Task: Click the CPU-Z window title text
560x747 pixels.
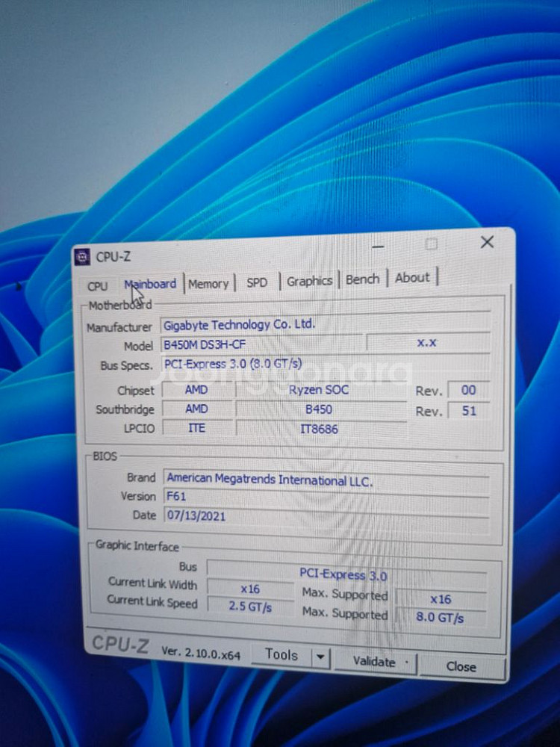Action: point(113,257)
